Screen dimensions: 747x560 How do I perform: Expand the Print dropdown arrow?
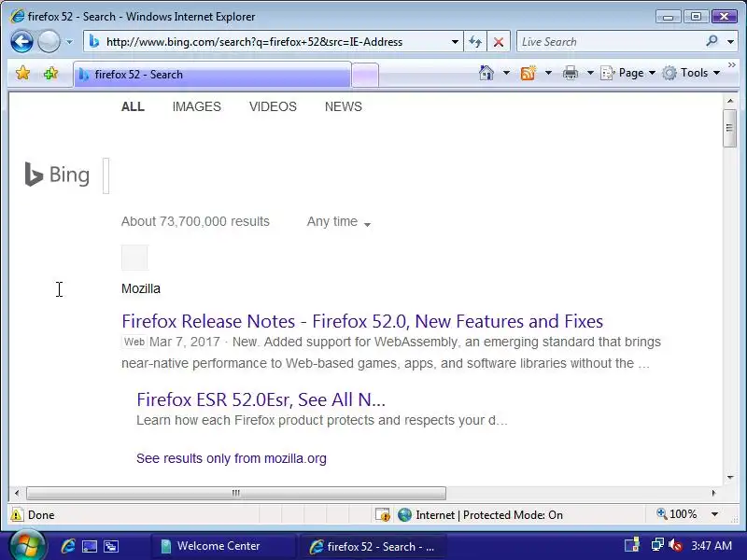[x=590, y=73]
